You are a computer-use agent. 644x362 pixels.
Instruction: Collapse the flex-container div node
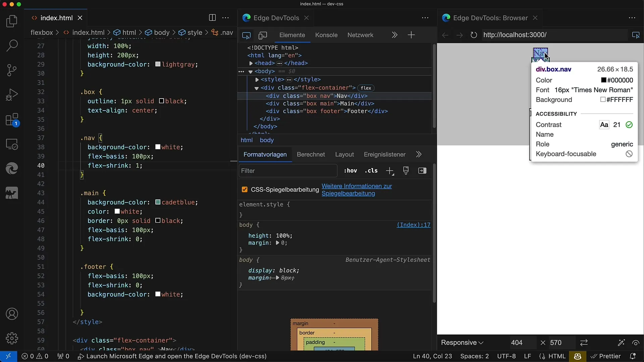pos(257,88)
